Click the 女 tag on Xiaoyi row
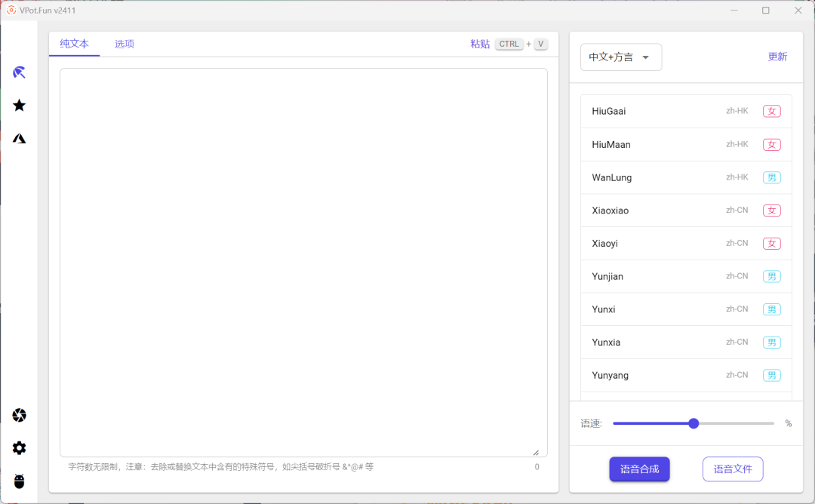Viewport: 815px width, 504px height. (x=772, y=243)
